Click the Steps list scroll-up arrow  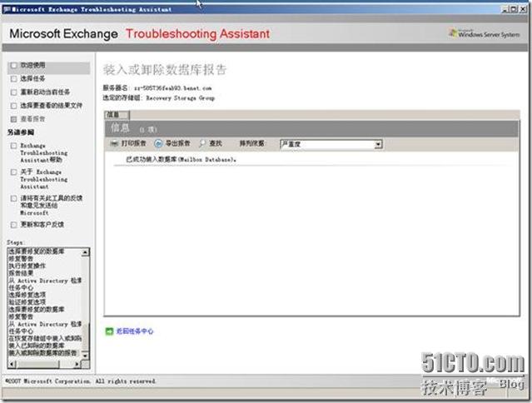point(85,252)
